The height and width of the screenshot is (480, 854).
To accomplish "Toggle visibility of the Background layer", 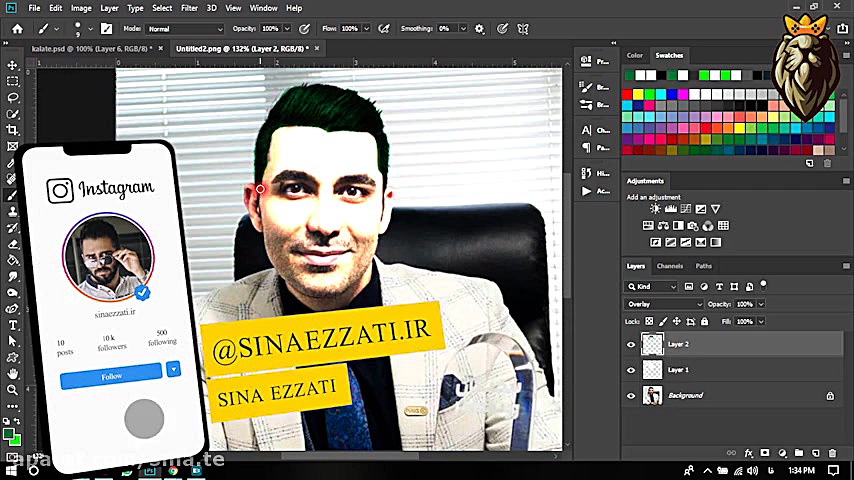I will click(630, 396).
